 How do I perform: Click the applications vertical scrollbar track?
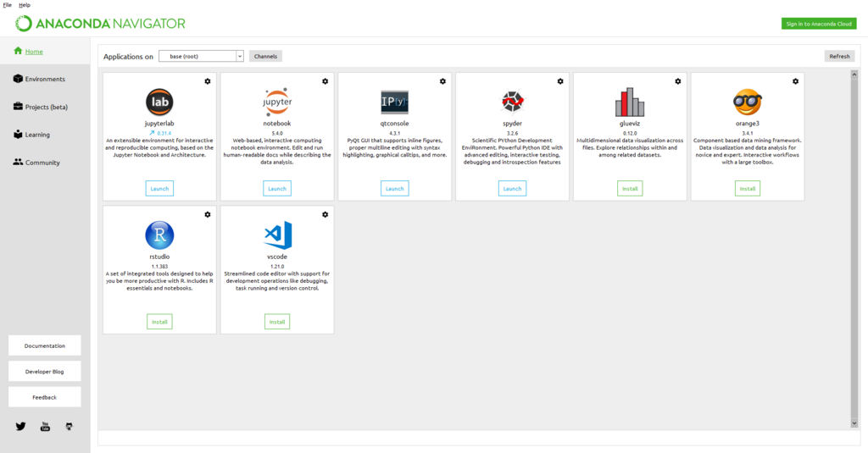click(854, 248)
